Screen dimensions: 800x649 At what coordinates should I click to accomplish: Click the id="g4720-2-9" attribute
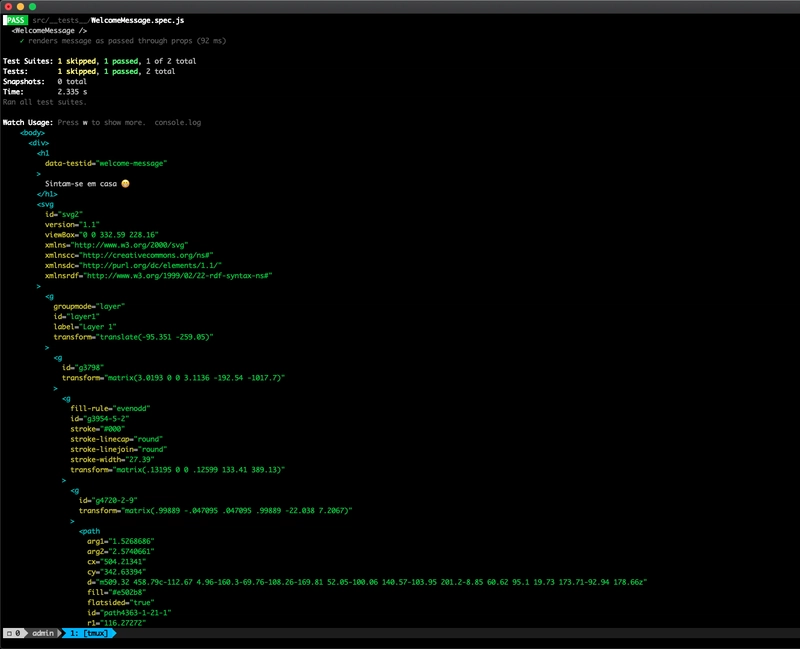tap(108, 500)
